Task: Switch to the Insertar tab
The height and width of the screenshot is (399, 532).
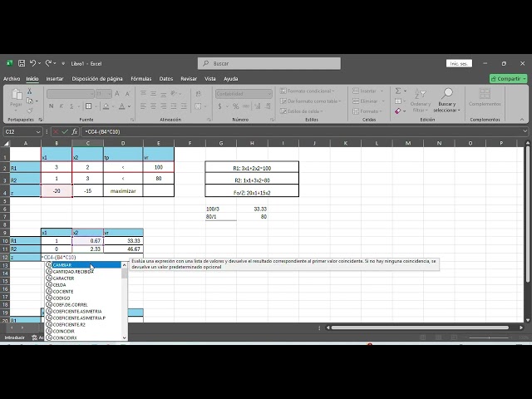Action: [x=55, y=79]
